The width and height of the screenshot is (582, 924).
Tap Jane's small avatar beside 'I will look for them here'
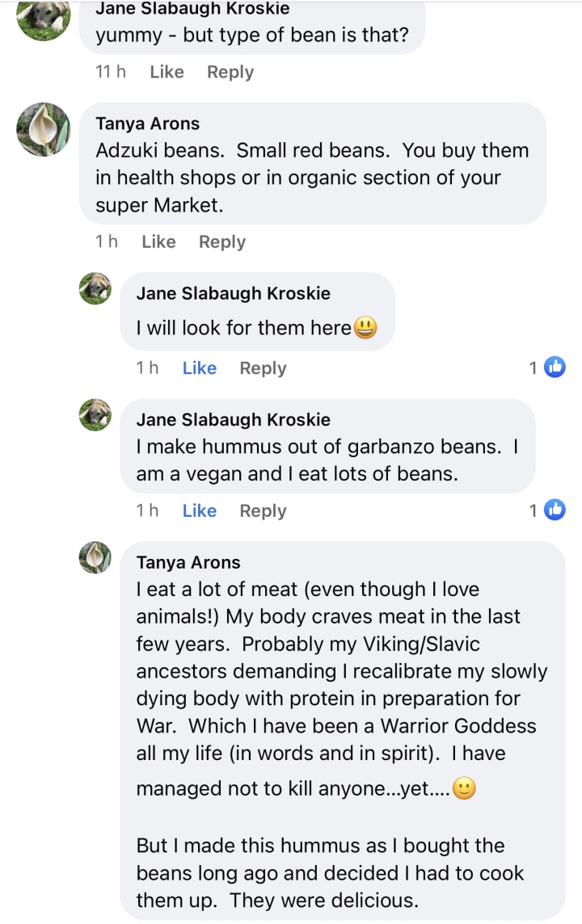tap(95, 288)
